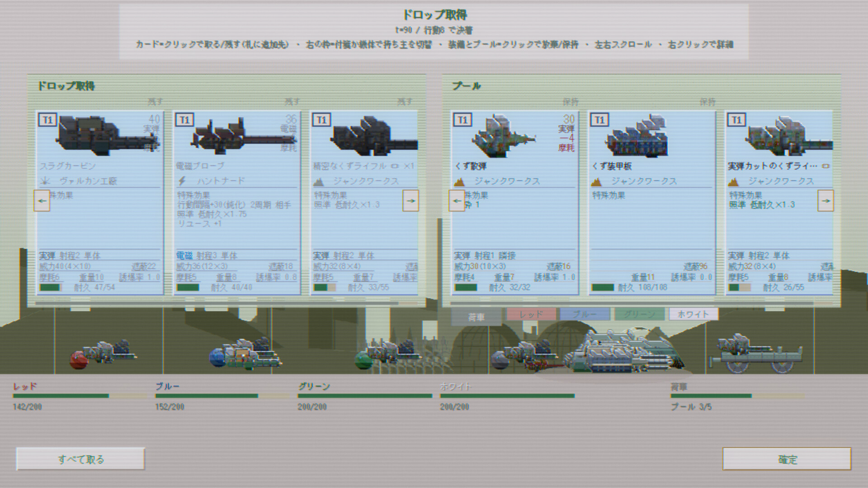The width and height of the screenshot is (868, 488).
Task: Select the red orb mech unit
Action: click(x=102, y=354)
